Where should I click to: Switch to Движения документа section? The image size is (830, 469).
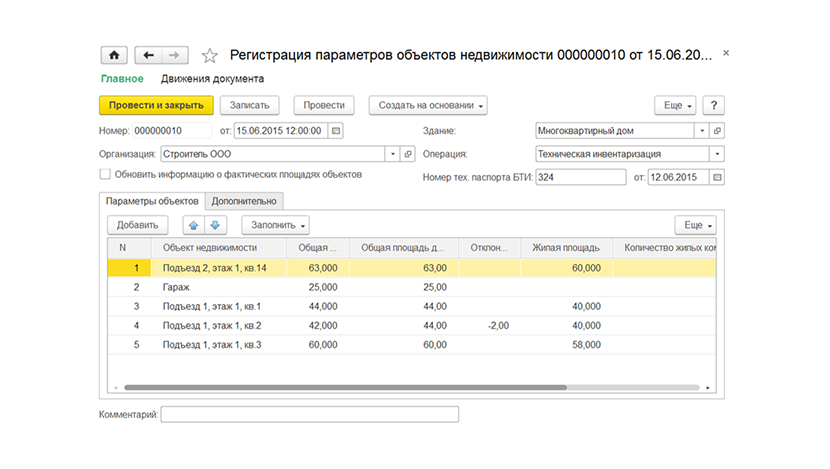pyautogui.click(x=212, y=79)
